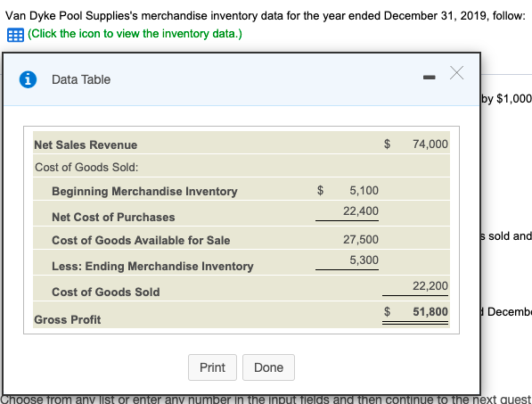532x404 pixels.
Task: Click the 22,200 cost of goods sold value
Action: (x=430, y=286)
